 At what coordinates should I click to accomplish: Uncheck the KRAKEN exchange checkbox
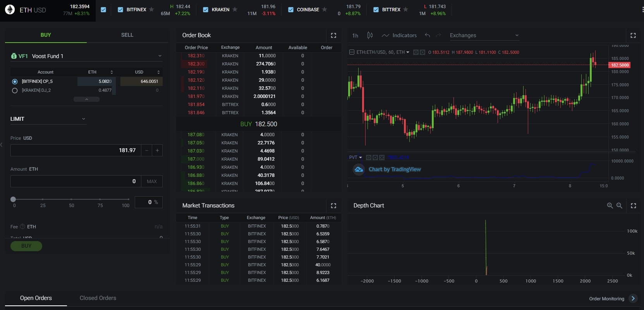point(206,10)
